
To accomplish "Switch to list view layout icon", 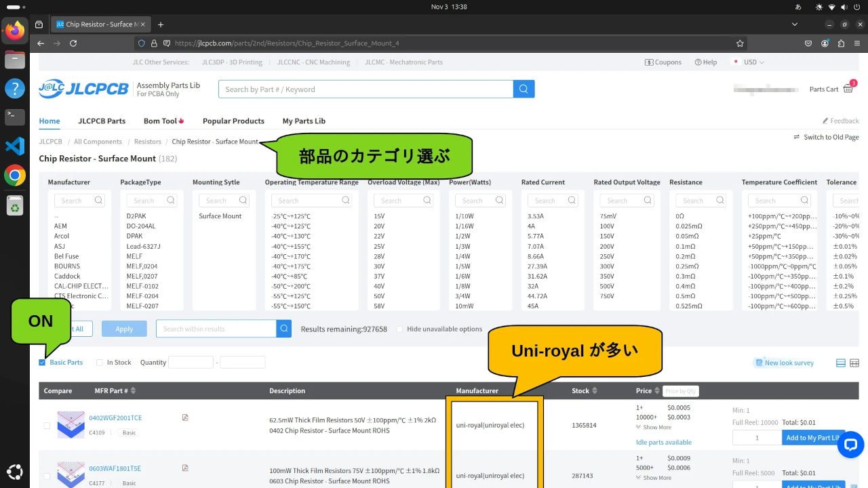I will pyautogui.click(x=841, y=363).
